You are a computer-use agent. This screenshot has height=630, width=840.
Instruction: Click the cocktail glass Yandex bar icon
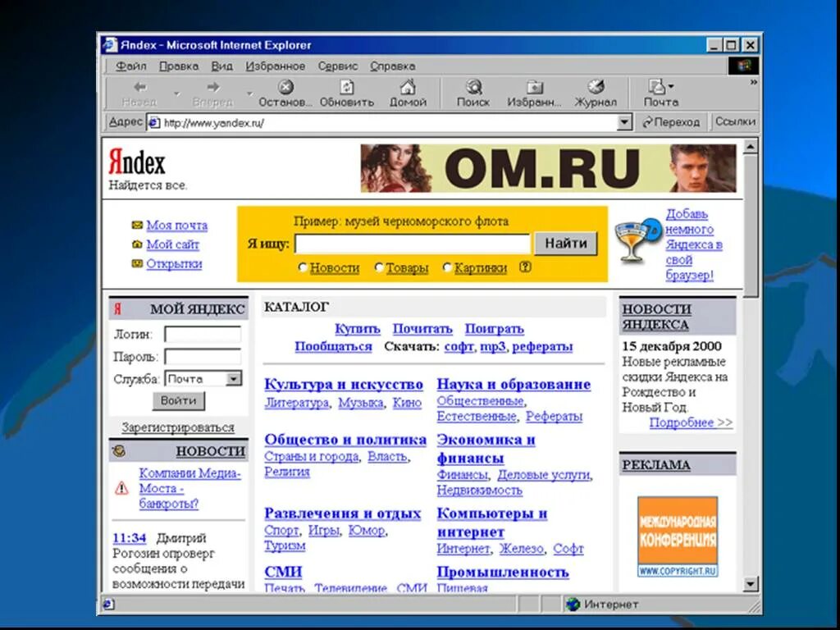pyautogui.click(x=637, y=240)
